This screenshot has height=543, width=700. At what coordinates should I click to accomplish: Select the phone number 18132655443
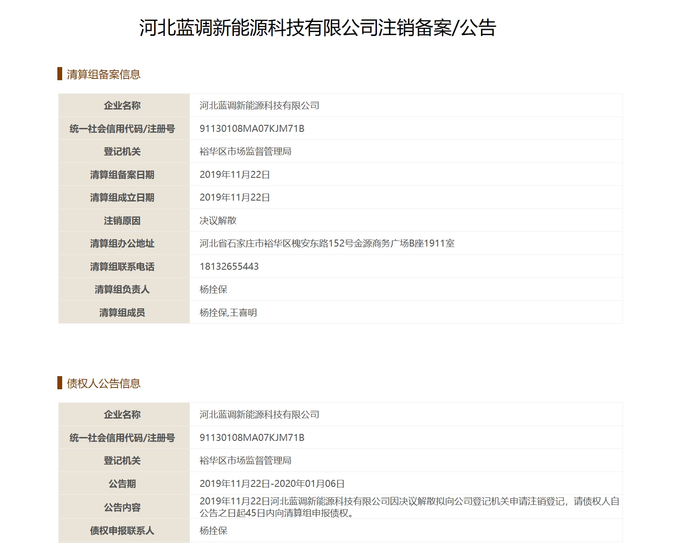pyautogui.click(x=229, y=267)
